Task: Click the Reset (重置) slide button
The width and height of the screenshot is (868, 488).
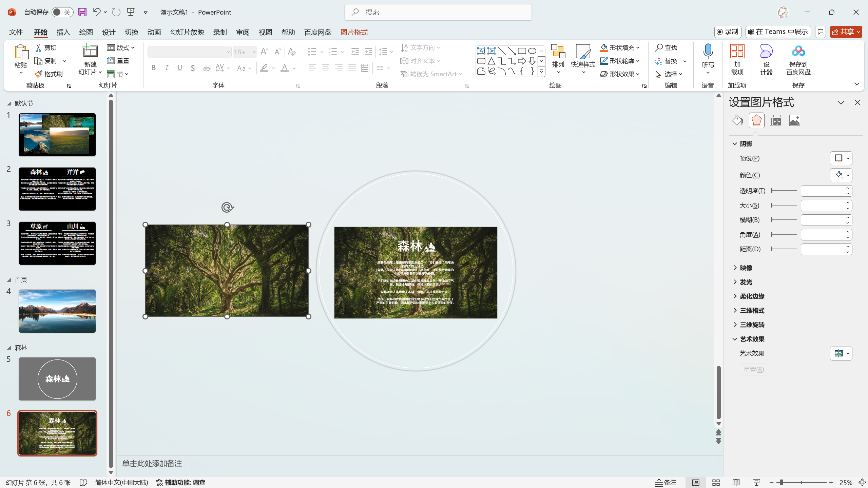Action: click(118, 61)
